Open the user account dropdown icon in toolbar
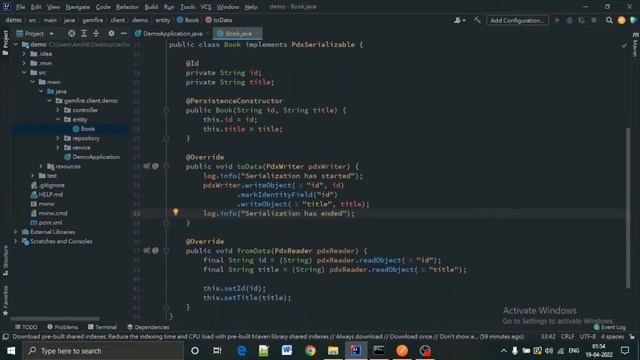The height and width of the screenshot is (360, 640). click(x=460, y=20)
